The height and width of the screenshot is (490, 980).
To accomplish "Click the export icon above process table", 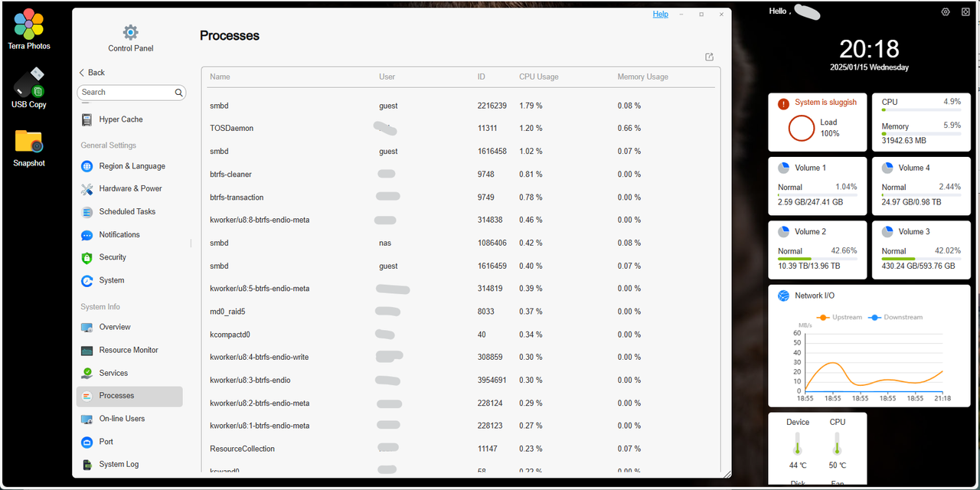I will 710,57.
